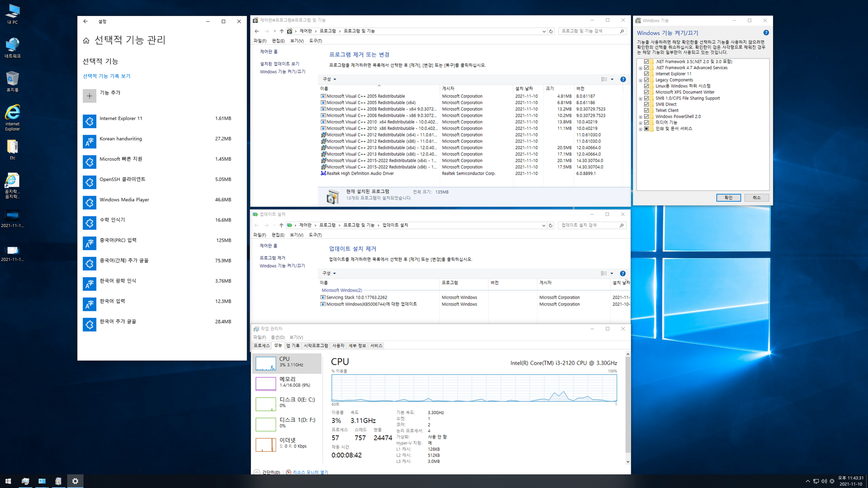Click the 업데이트 설치 검색 search field

point(592,226)
